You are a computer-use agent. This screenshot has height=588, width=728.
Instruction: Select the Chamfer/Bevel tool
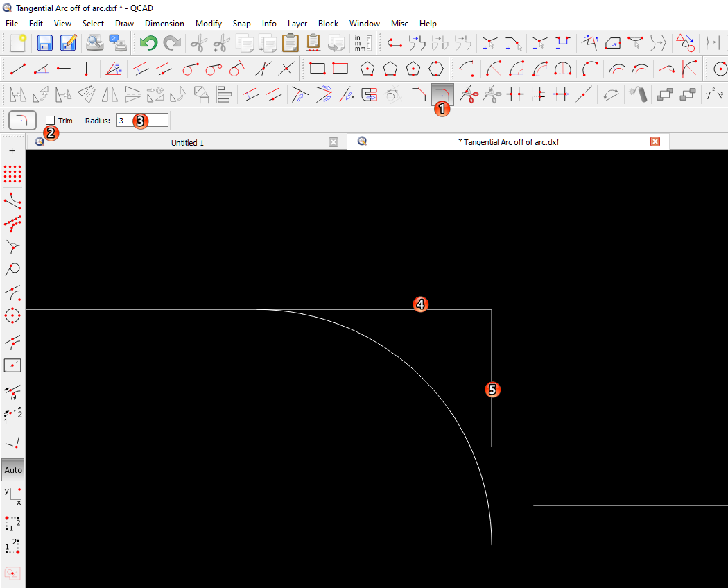pyautogui.click(x=419, y=94)
